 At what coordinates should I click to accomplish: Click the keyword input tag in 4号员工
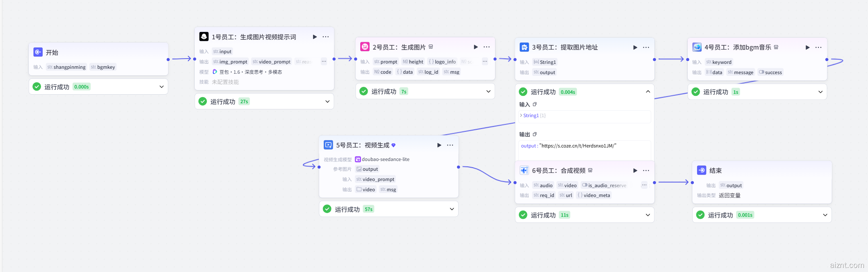(718, 62)
